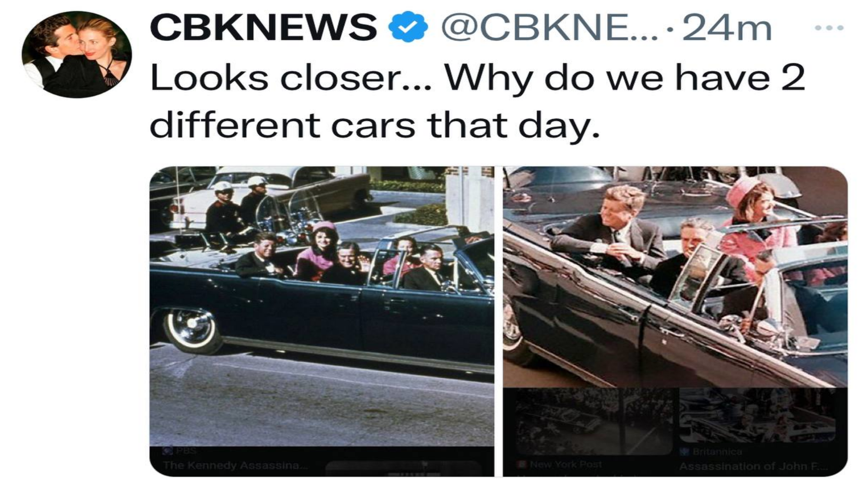Image resolution: width=868 pixels, height=488 pixels.
Task: Open the @CBKNE... handle link
Action: (x=550, y=28)
